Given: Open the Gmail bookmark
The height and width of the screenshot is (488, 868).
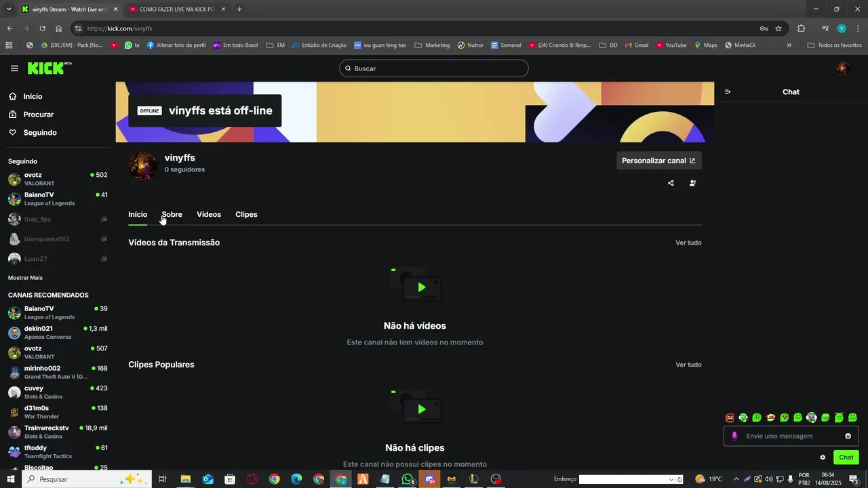Looking at the screenshot, I should [637, 45].
